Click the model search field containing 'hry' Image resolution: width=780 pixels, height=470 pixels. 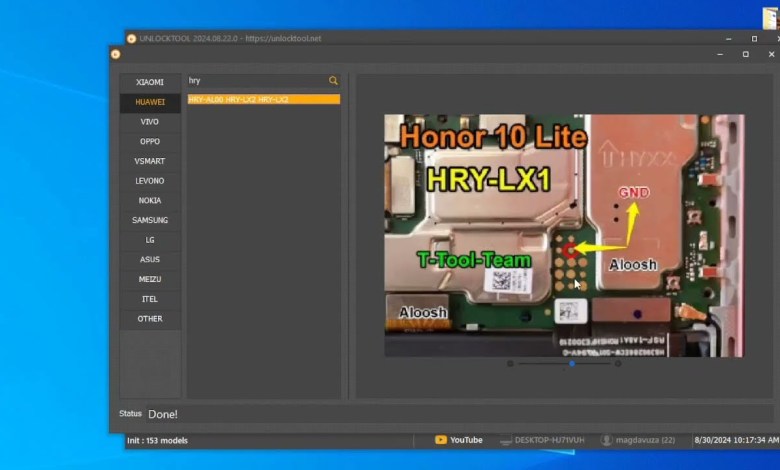coord(255,81)
